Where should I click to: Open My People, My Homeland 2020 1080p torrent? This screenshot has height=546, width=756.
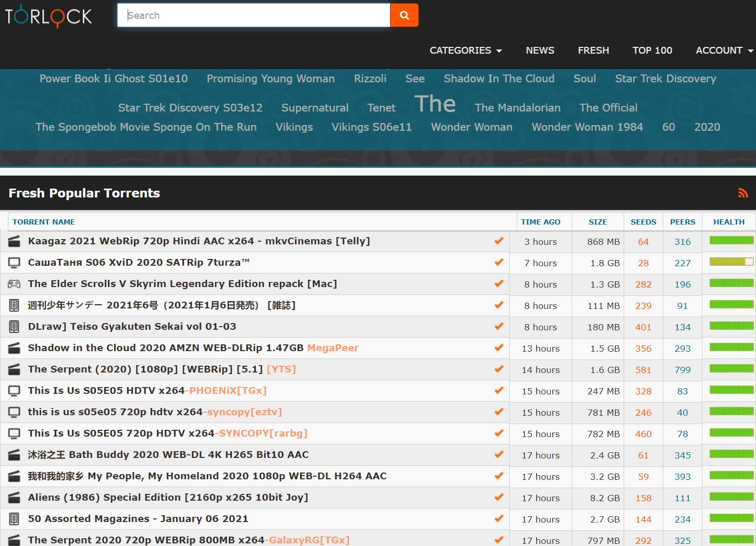(207, 476)
